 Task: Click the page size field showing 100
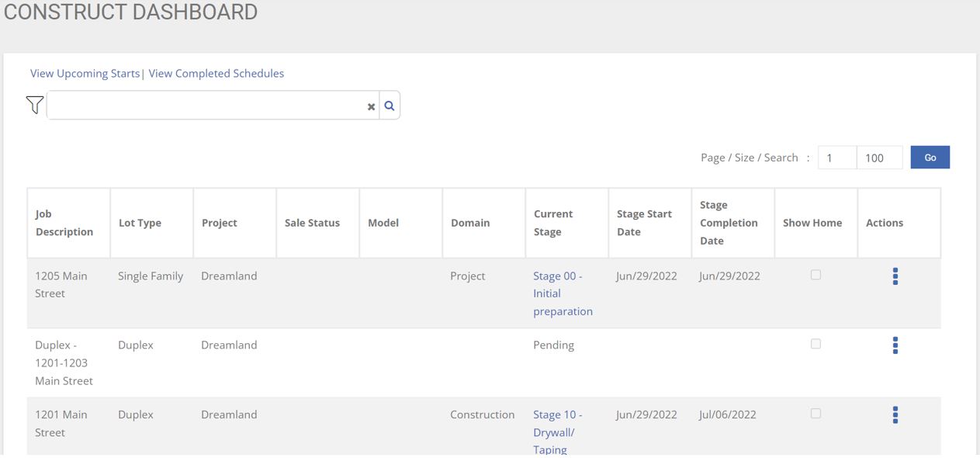pos(879,158)
